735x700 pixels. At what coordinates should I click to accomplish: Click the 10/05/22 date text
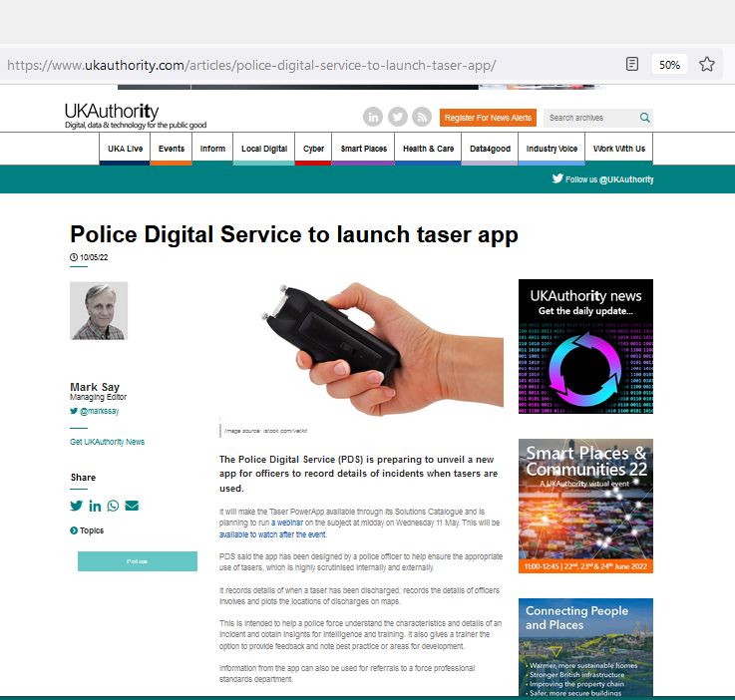point(94,257)
